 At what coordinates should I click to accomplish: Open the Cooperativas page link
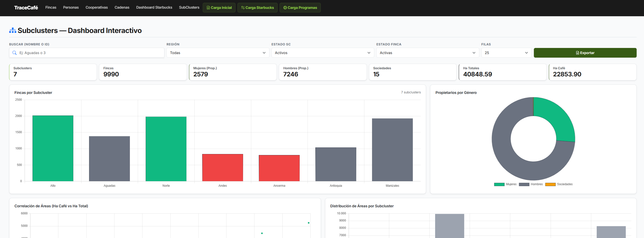(97, 7)
